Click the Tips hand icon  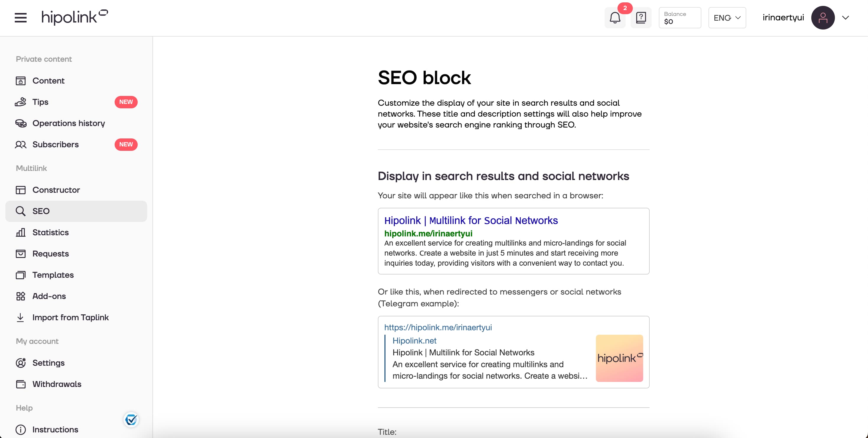(21, 102)
